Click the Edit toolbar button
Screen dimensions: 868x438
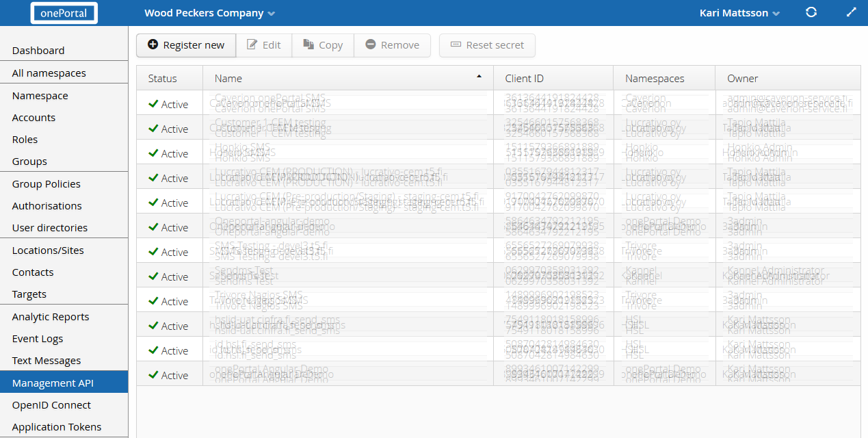tap(263, 45)
